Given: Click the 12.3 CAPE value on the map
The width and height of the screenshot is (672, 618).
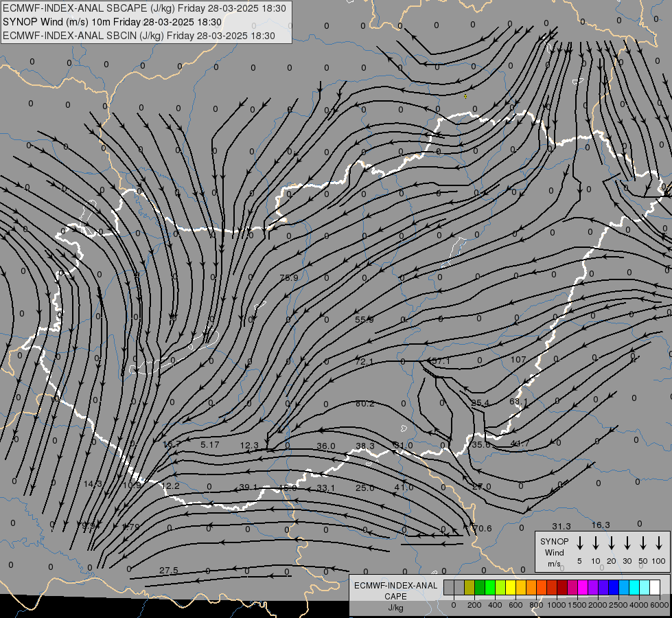Looking at the screenshot, I should [249, 446].
